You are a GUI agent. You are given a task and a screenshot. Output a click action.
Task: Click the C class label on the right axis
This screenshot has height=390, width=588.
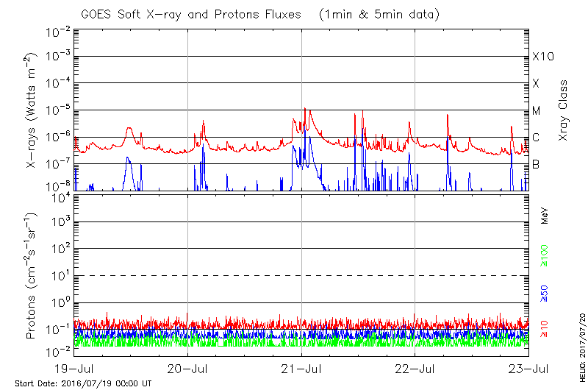536,138
